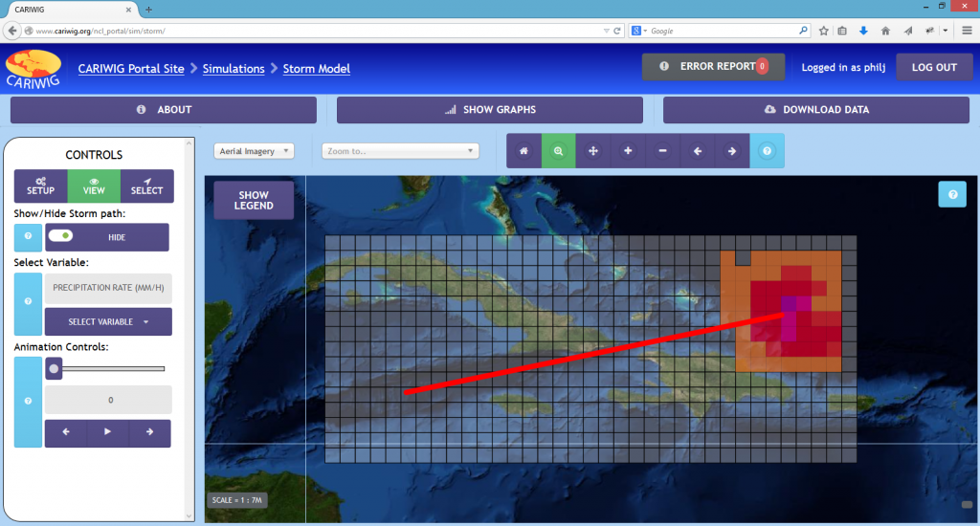Play the storm animation
Image resolution: width=980 pixels, height=526 pixels.
pyautogui.click(x=107, y=432)
